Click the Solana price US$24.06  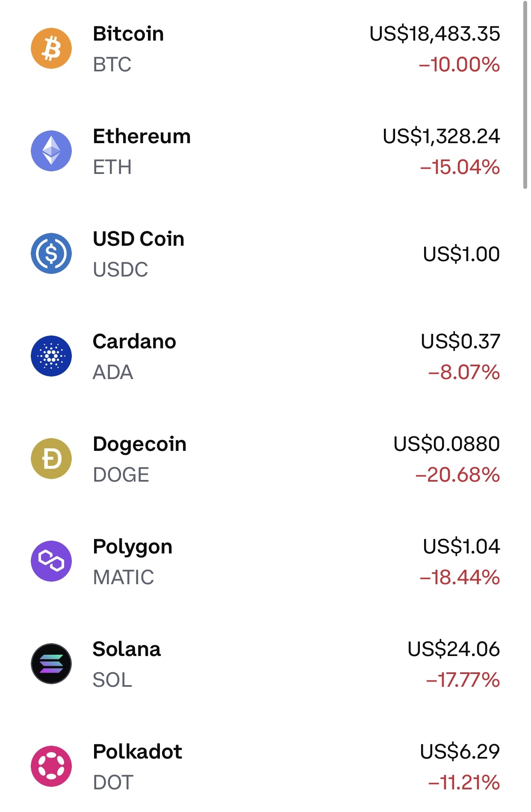coord(454,649)
